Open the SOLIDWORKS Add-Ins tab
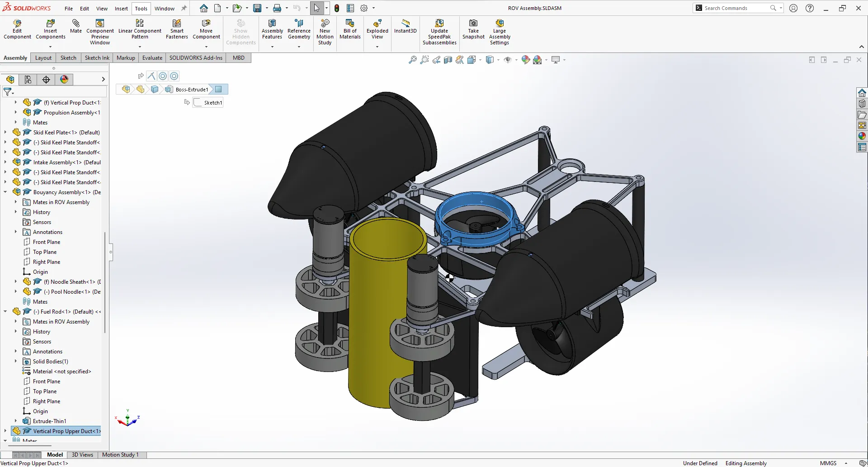 [x=196, y=58]
